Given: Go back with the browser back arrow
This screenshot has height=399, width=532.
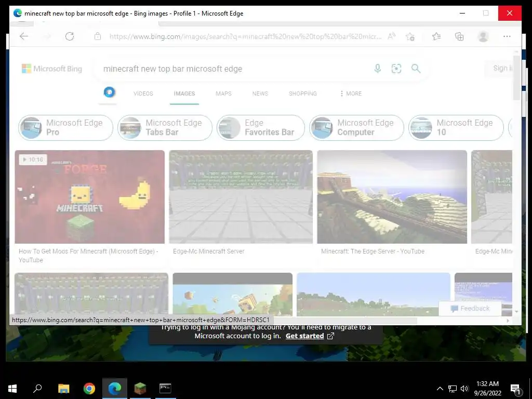Looking at the screenshot, I should (x=24, y=36).
